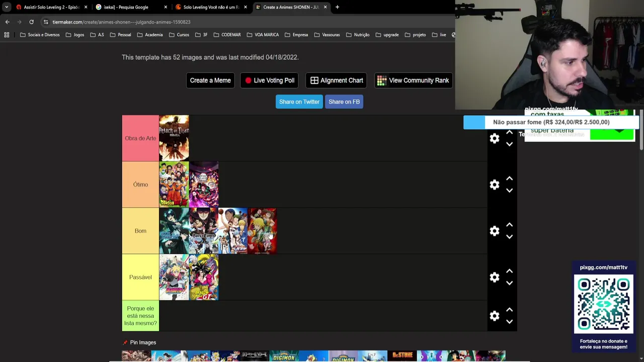Close the isekai Pesquisa Google tab
This screenshot has width=644, height=362.
click(x=166, y=7)
